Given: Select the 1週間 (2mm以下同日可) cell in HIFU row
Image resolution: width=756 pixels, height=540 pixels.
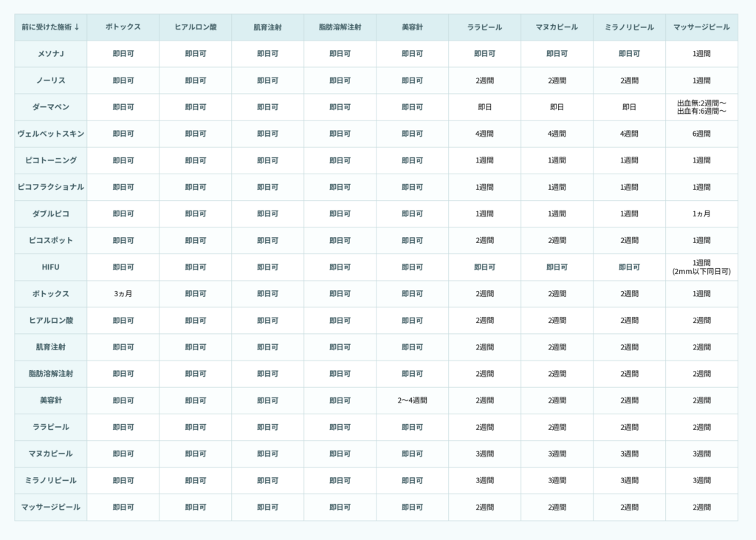Looking at the screenshot, I should click(701, 267).
